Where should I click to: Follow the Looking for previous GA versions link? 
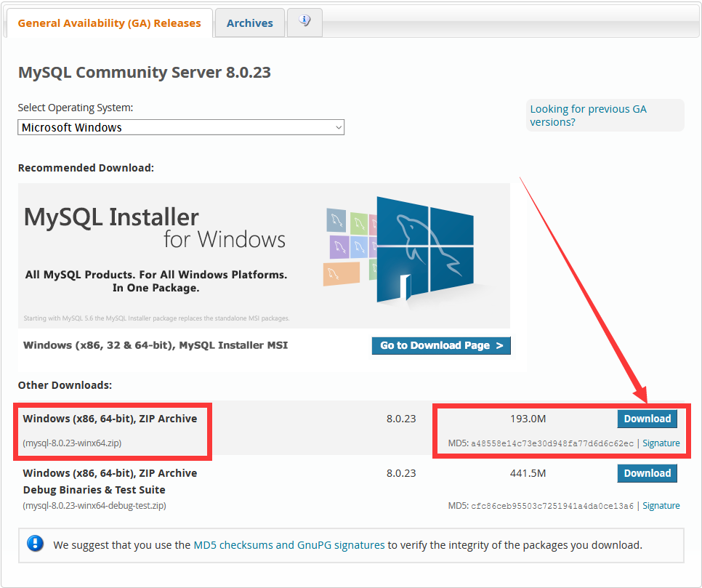[x=588, y=116]
